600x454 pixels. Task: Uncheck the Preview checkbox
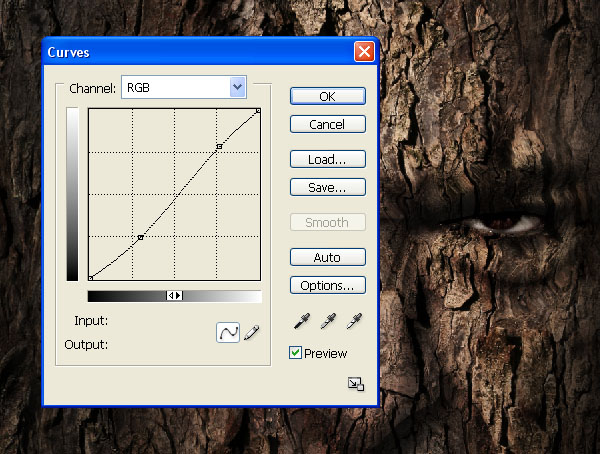click(295, 353)
